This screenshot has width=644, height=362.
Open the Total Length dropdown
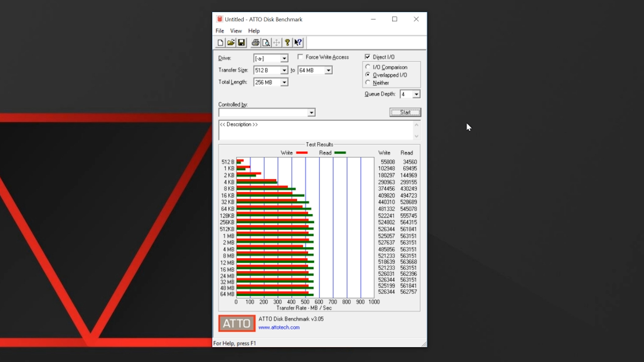click(x=284, y=82)
